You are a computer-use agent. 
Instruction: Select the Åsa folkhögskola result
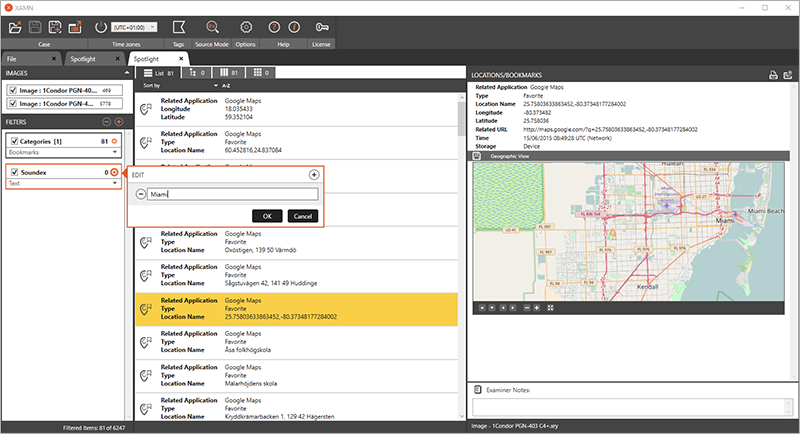point(296,342)
